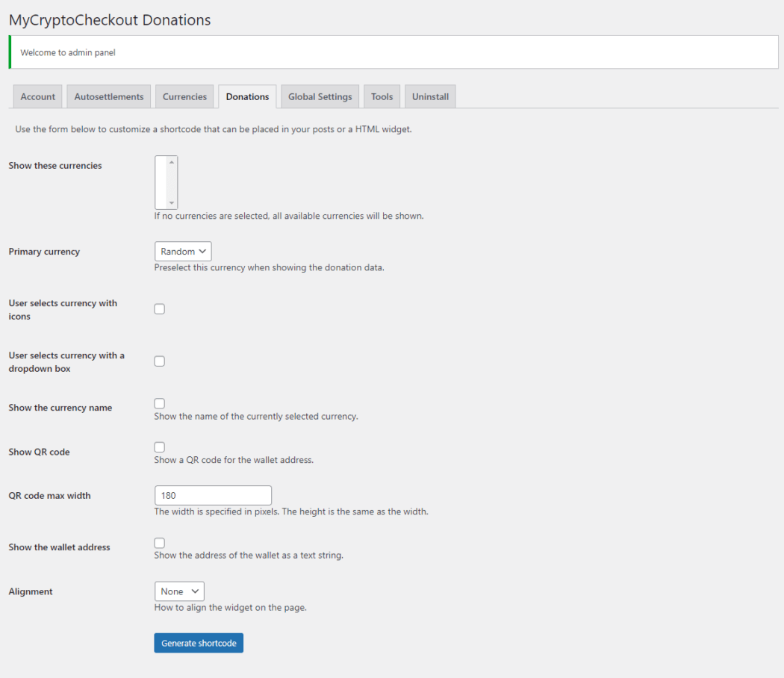
Task: Click the currencies list scroll down arrow
Action: (172, 203)
